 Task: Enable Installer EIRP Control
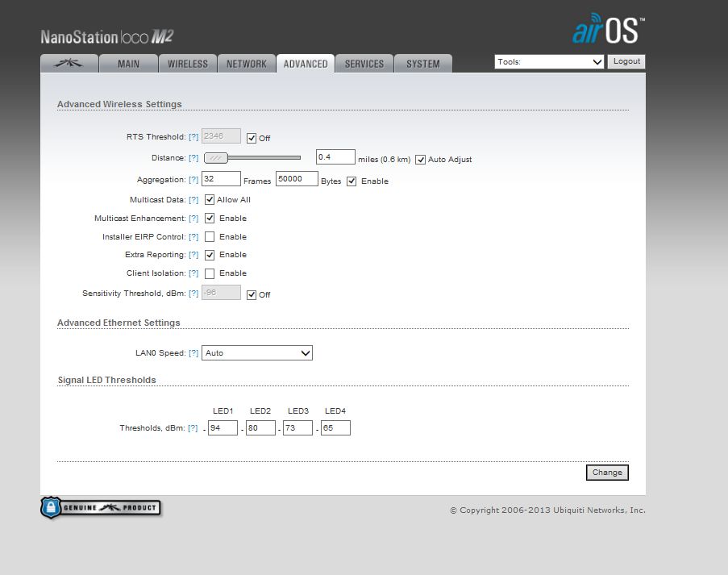click(x=210, y=237)
